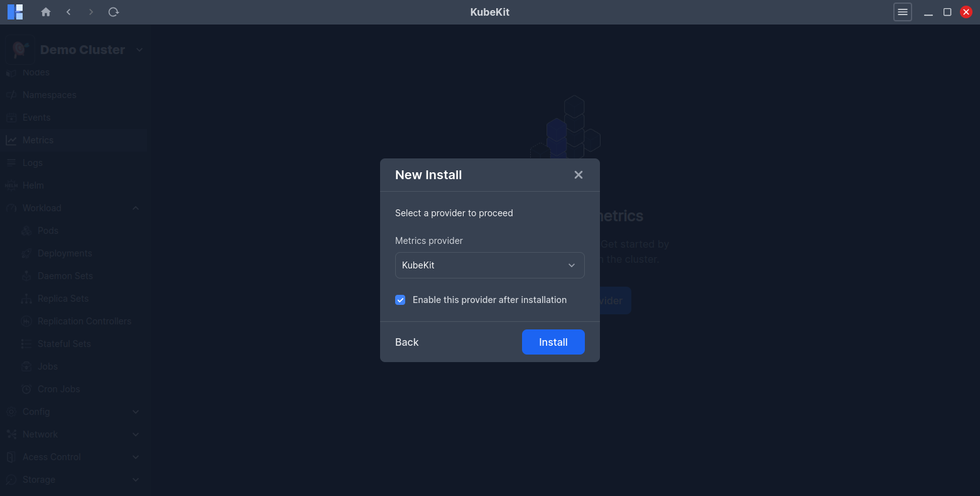Screen dimensions: 980x496
Task: Collapse the Workload section
Action: coord(135,207)
